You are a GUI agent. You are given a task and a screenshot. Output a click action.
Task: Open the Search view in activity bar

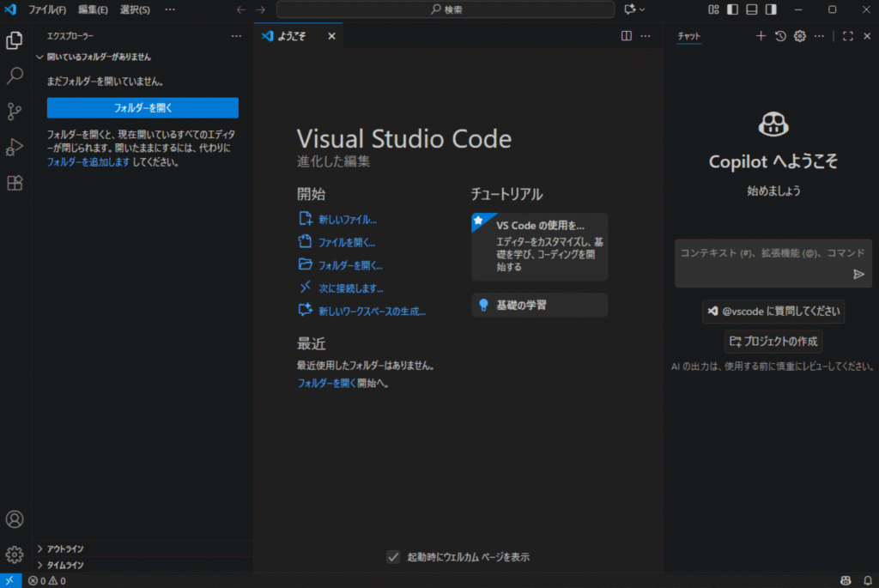(15, 76)
